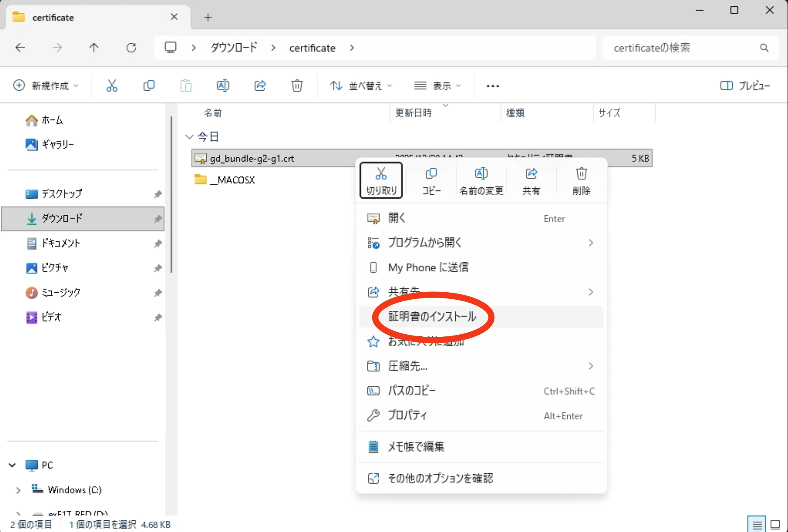Click the Copy icon in context menu
788x532 pixels.
tap(431, 180)
